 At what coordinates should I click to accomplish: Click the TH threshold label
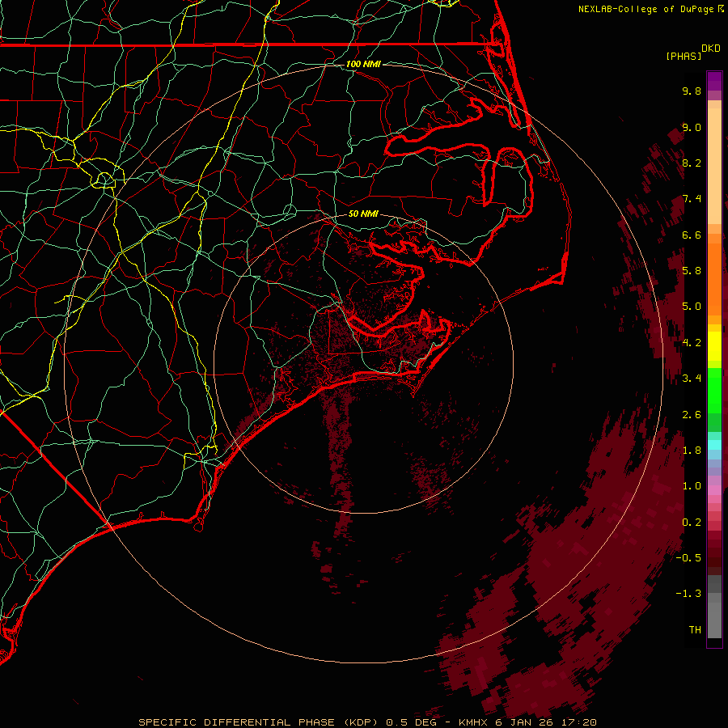[695, 629]
